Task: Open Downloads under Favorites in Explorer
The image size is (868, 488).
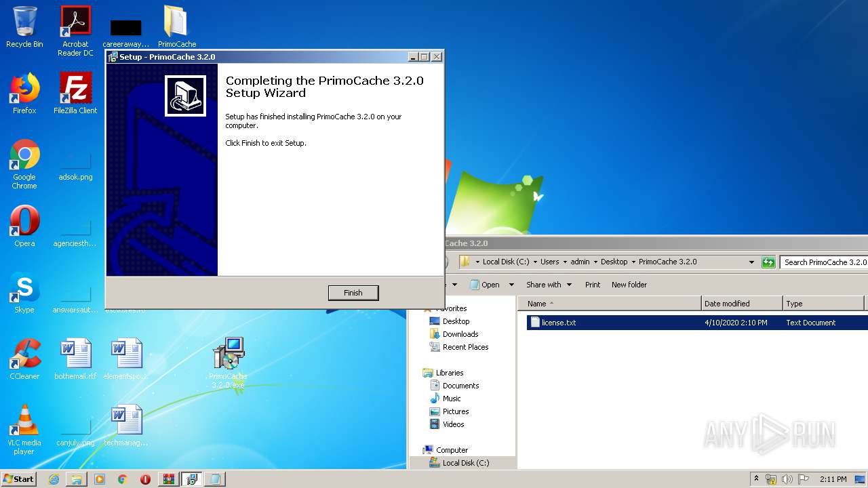Action: click(x=460, y=334)
